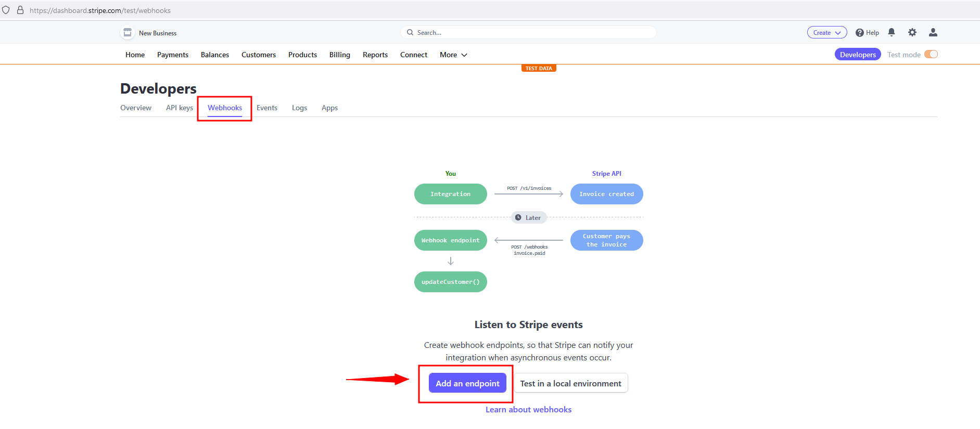Click the browser shield icon
Viewport: 980px width, 429px height.
[x=6, y=10]
